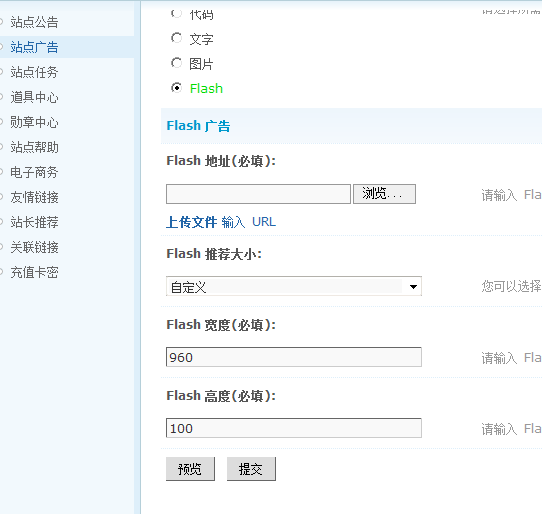
Task: Select the 图片 radio option
Action: click(176, 63)
